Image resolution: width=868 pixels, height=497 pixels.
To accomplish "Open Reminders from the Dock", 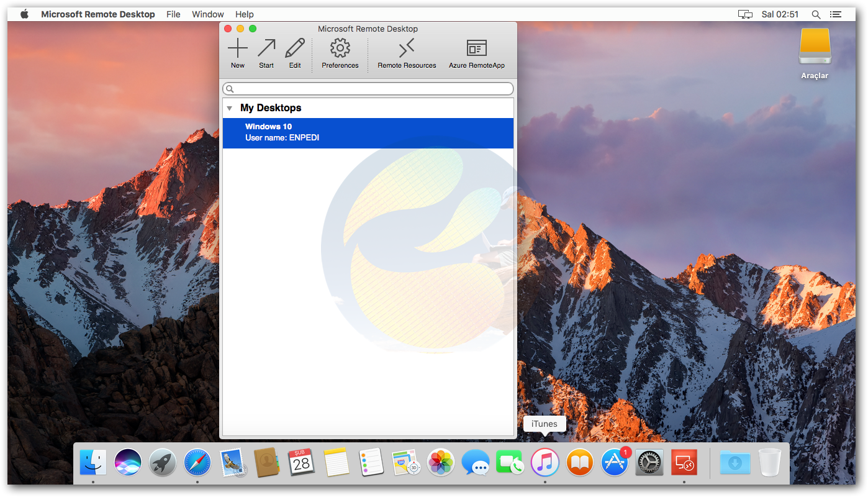I will click(x=371, y=463).
